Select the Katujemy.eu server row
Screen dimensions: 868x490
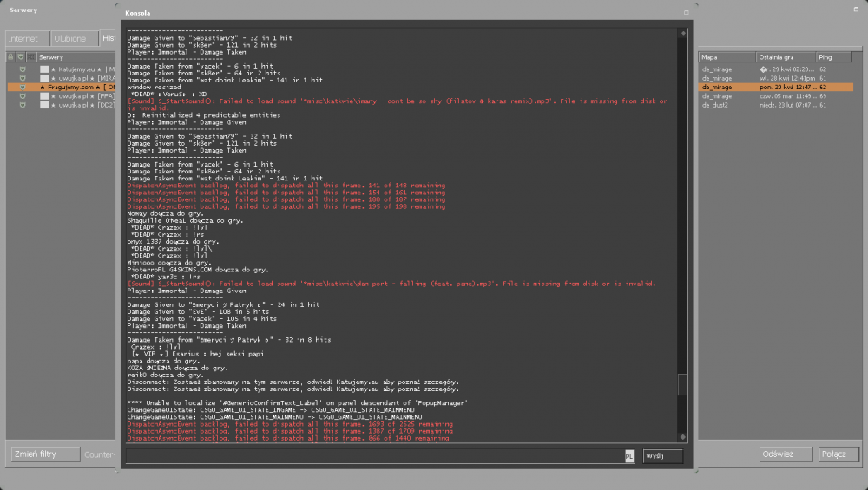[62, 69]
